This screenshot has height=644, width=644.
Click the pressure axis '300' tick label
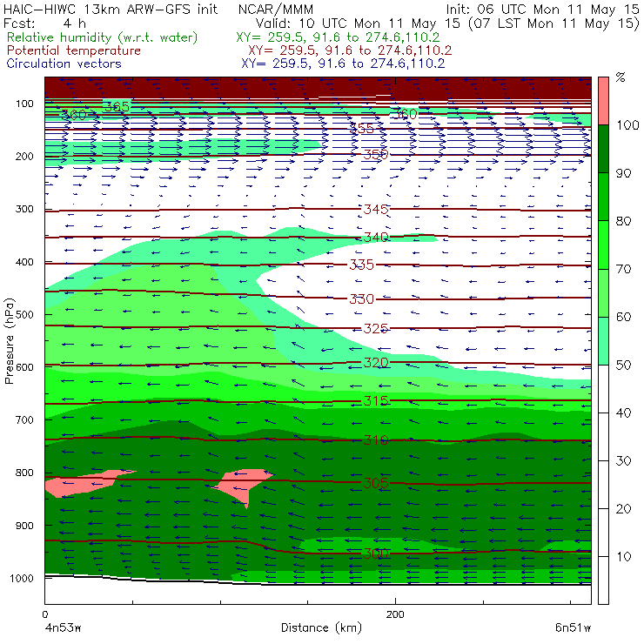tap(24, 209)
